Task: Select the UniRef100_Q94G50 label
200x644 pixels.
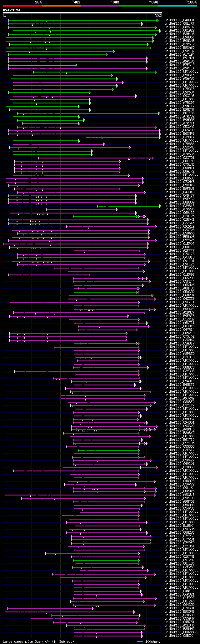Action: (179, 605)
